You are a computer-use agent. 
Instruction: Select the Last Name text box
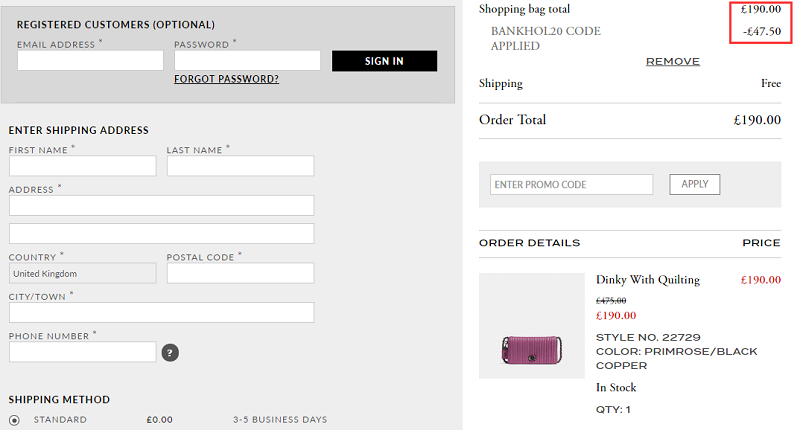[240, 166]
